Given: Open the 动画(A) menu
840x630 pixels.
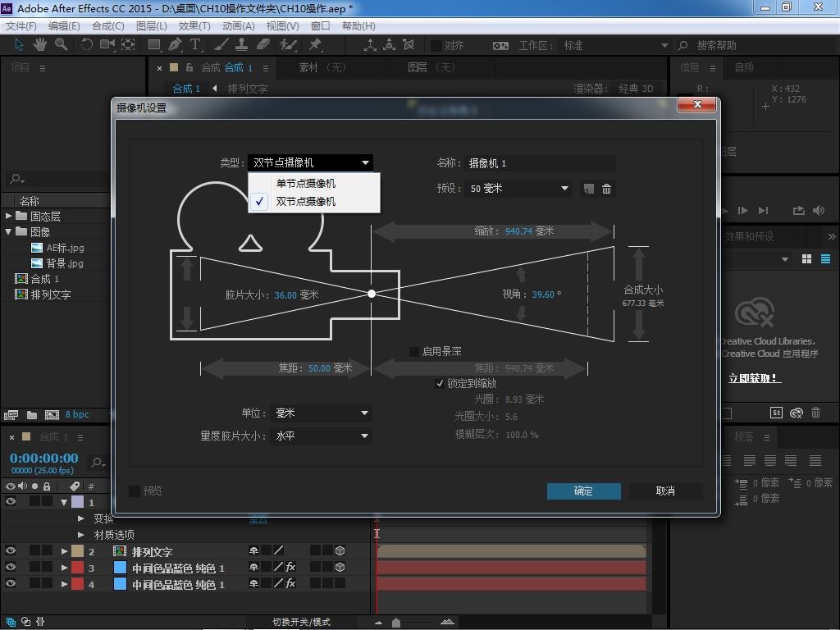Looking at the screenshot, I should (x=239, y=25).
